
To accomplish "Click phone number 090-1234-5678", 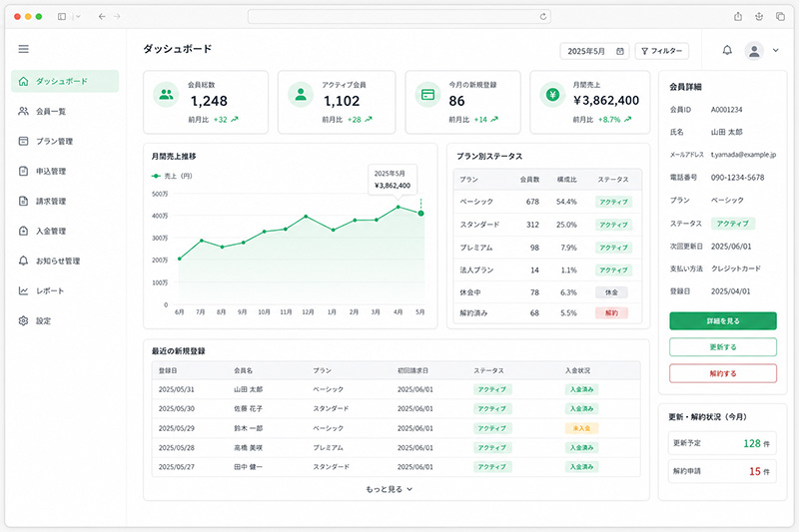I will coord(737,178).
